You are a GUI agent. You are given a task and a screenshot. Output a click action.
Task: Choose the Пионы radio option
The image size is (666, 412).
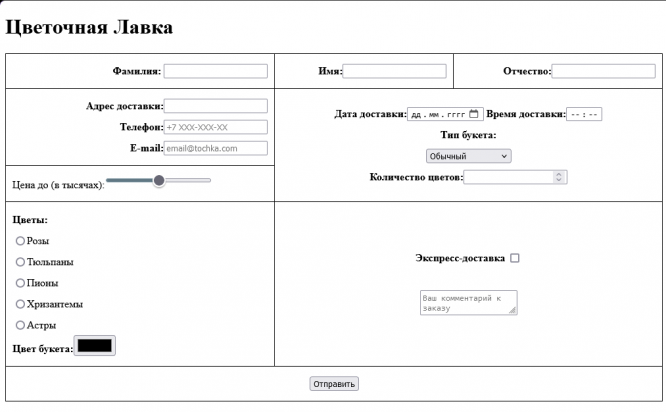click(20, 283)
